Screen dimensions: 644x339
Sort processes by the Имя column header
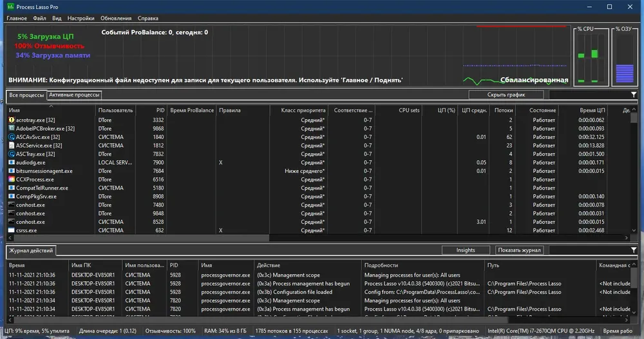point(51,110)
